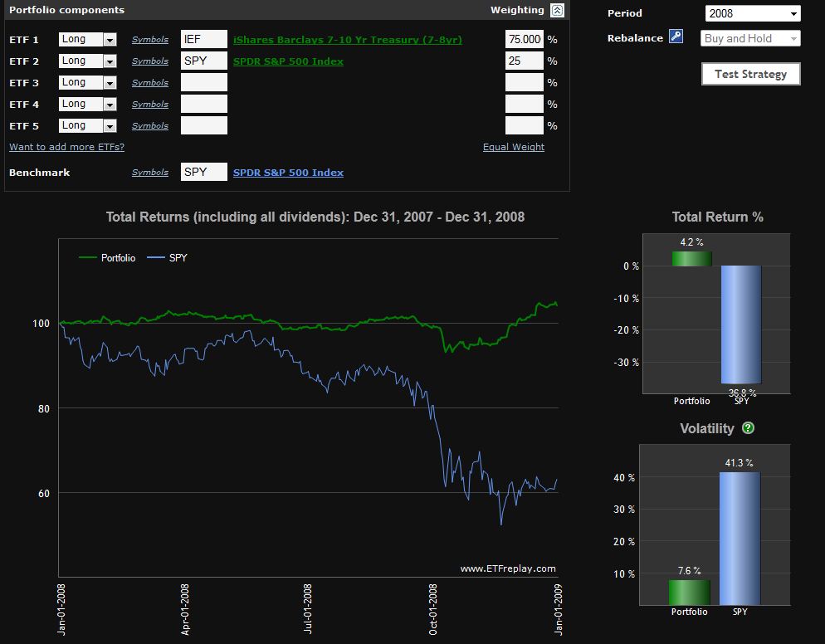Focus the ETF 2 symbol field SPY
This screenshot has height=644, width=825.
[x=204, y=61]
